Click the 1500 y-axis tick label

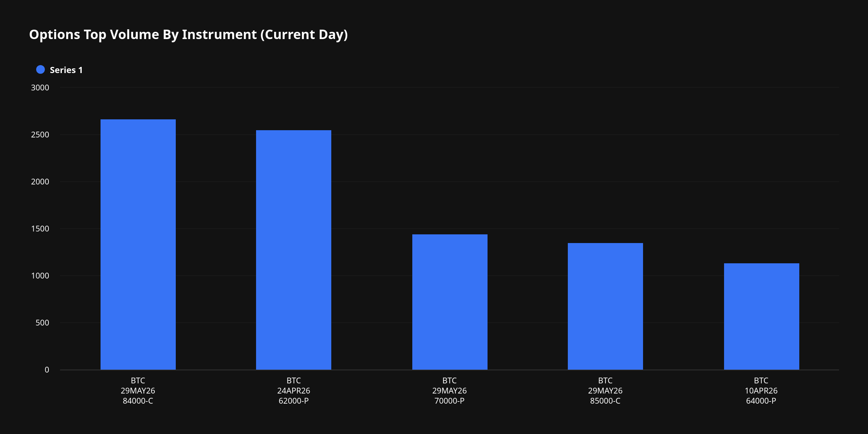tap(40, 229)
